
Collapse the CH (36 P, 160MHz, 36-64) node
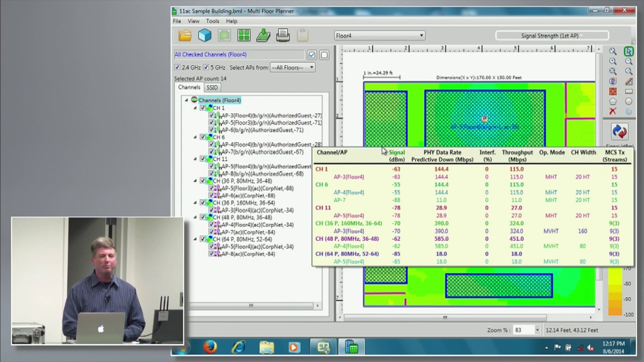pyautogui.click(x=195, y=203)
